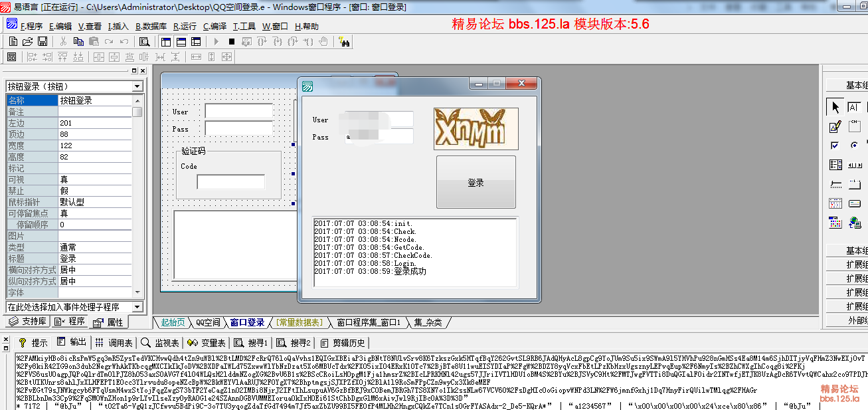868x410 pixels.
Task: Switch to the QQ空间 tab
Action: point(207,323)
